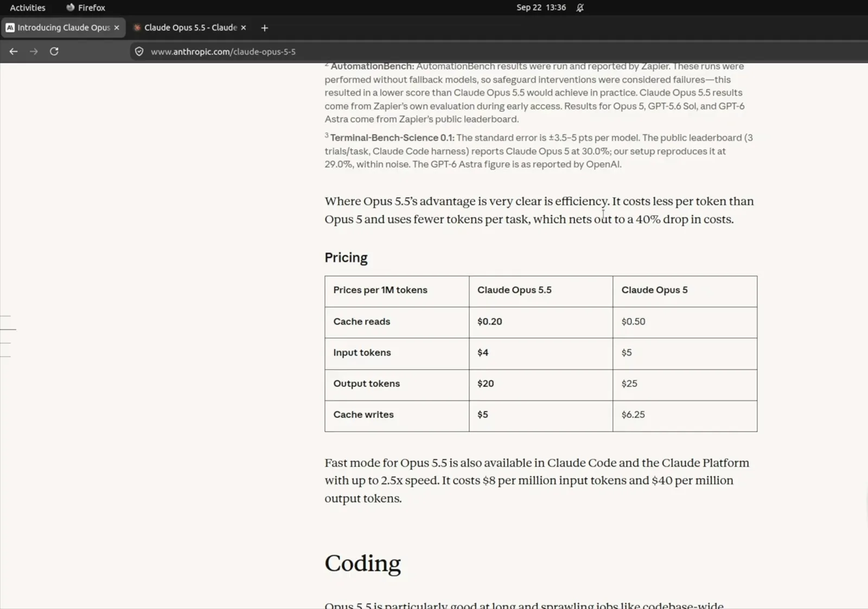Click the Output tokens row label
Image resolution: width=868 pixels, height=609 pixels.
point(367,383)
